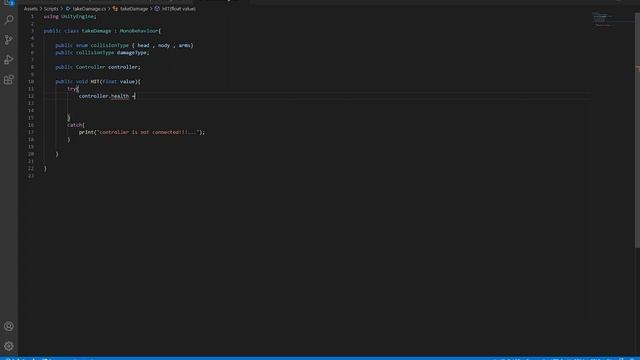Open the Search view in the activity bar

pyautogui.click(x=9, y=20)
